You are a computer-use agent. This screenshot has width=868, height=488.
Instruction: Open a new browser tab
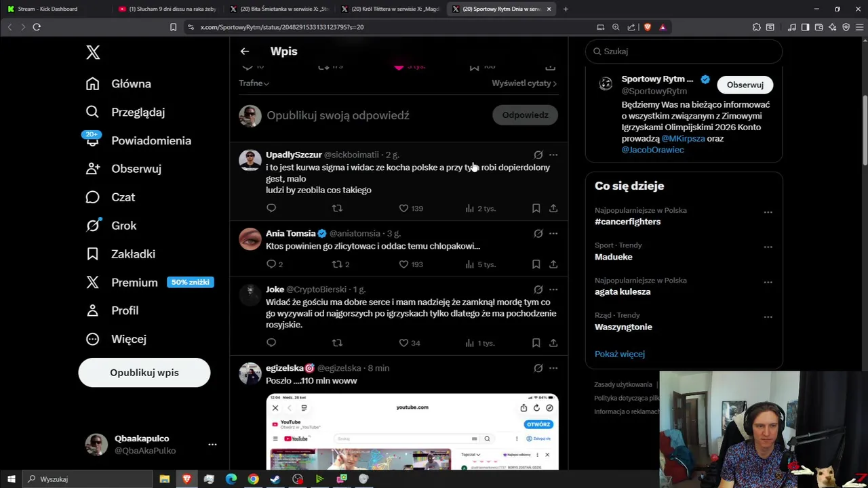click(x=566, y=9)
